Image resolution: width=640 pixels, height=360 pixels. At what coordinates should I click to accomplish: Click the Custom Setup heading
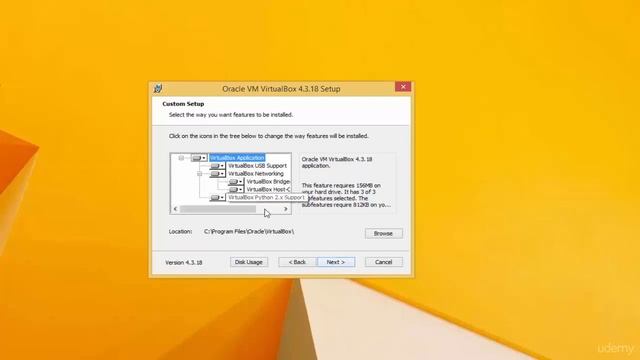tap(183, 104)
